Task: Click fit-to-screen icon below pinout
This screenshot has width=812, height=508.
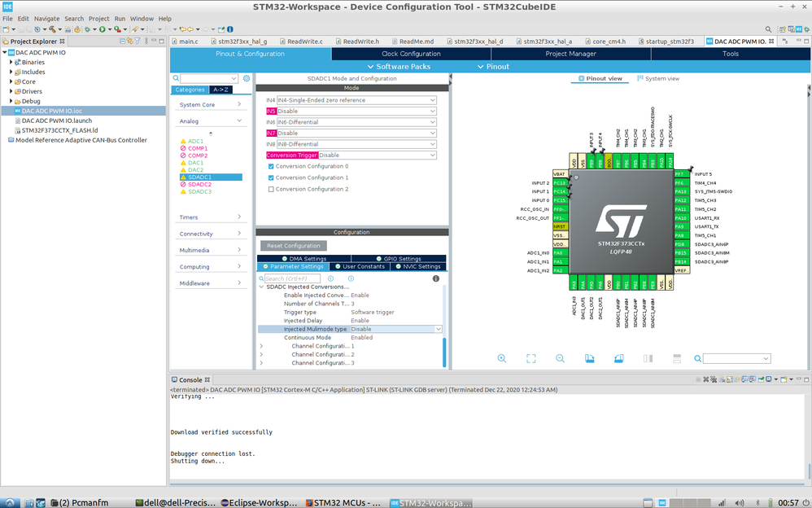Action: click(530, 358)
